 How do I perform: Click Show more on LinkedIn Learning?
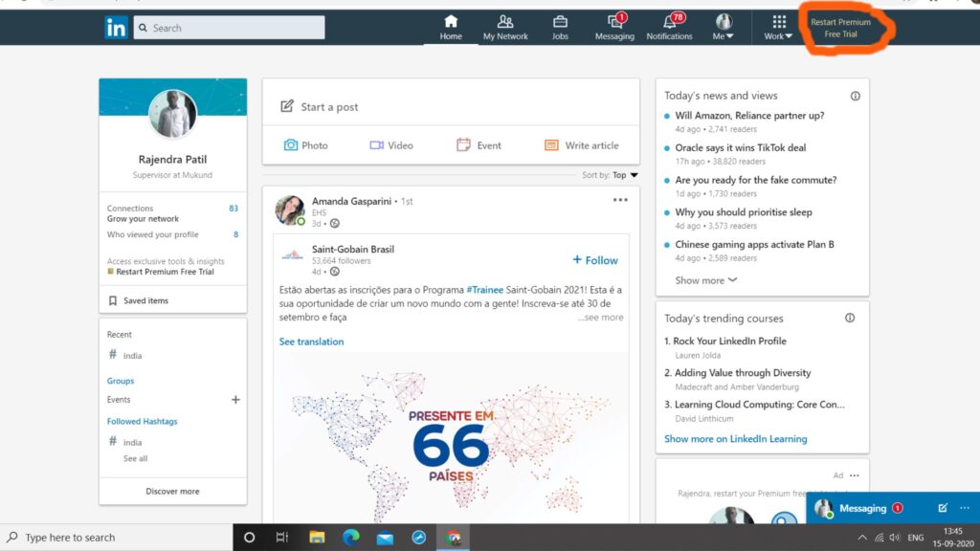coord(736,438)
